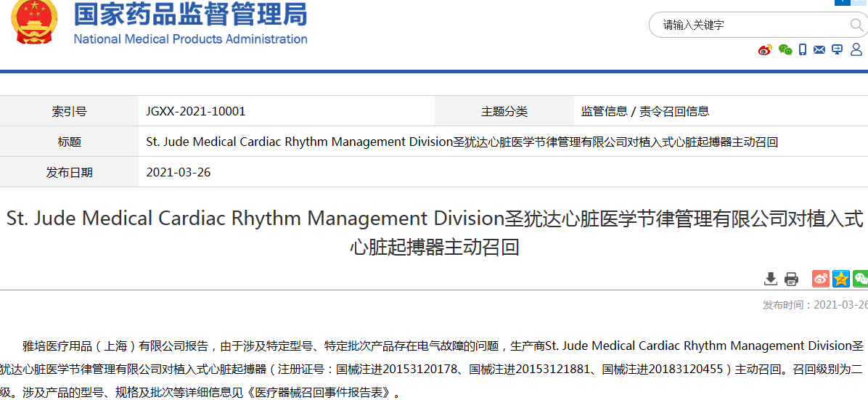The height and width of the screenshot is (400, 868).
Task: Click the monitor screen icon
Action: tap(837, 50)
